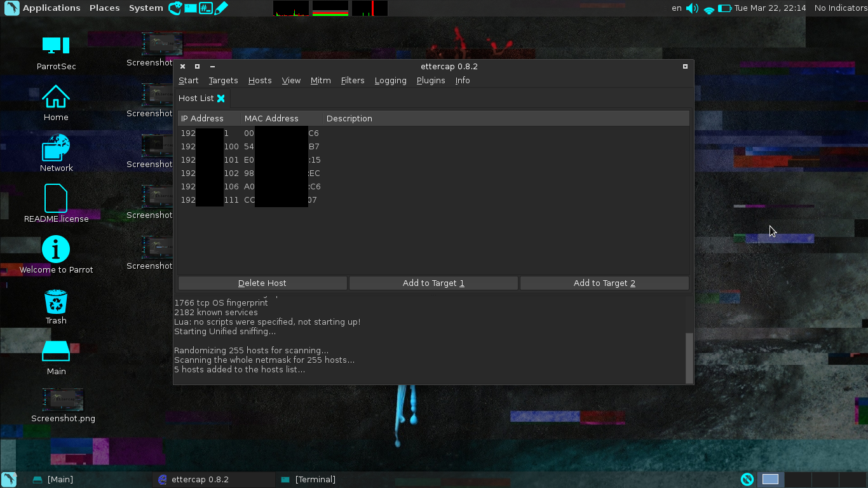Image resolution: width=868 pixels, height=488 pixels.
Task: Open the Main drive desktop icon
Action: pyautogui.click(x=56, y=358)
